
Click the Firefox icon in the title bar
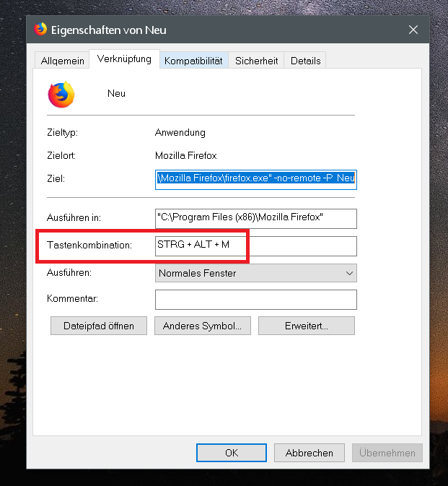40,30
